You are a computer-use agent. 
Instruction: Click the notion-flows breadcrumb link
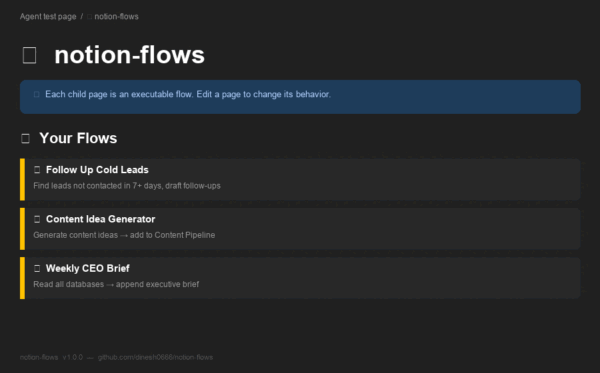[116, 16]
